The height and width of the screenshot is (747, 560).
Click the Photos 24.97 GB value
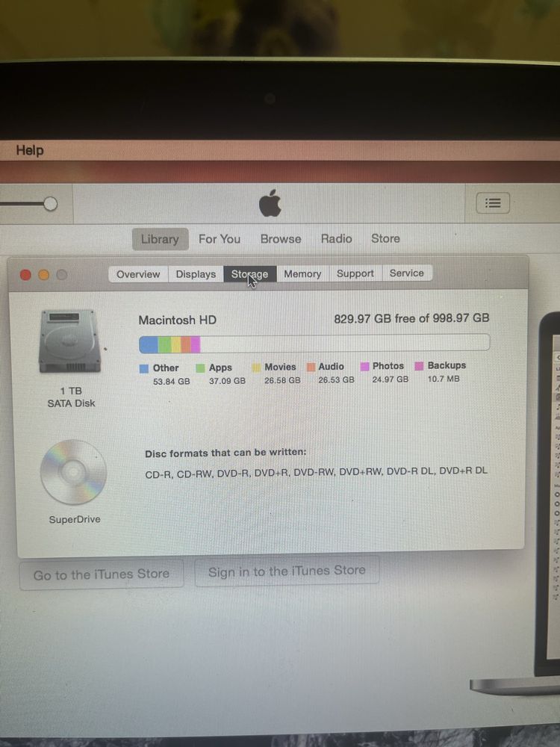coord(390,379)
